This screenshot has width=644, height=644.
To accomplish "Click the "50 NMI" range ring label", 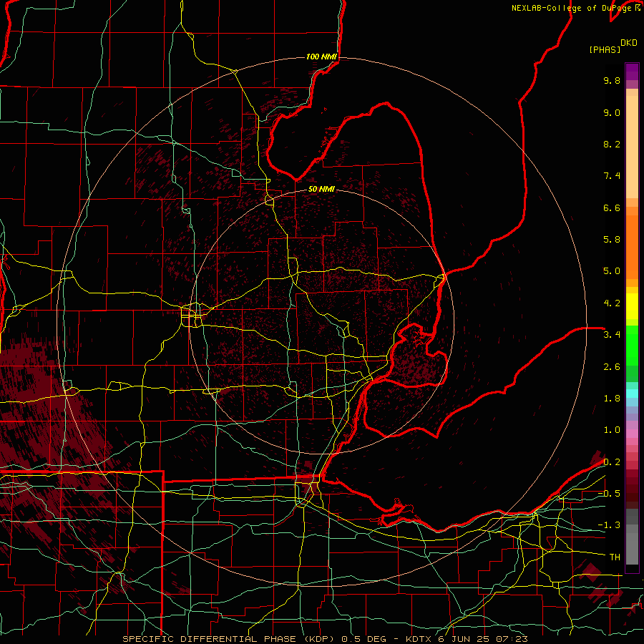I will tap(321, 190).
